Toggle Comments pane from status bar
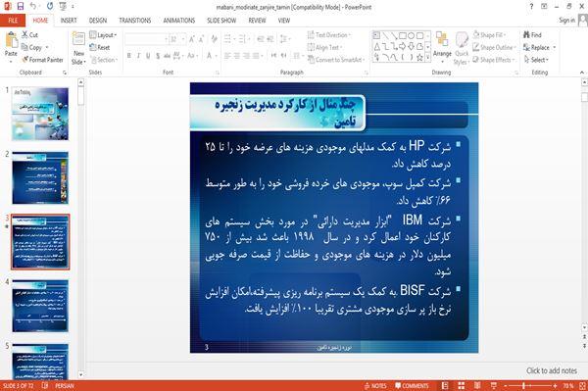588x391 pixels. pyautogui.click(x=412, y=386)
